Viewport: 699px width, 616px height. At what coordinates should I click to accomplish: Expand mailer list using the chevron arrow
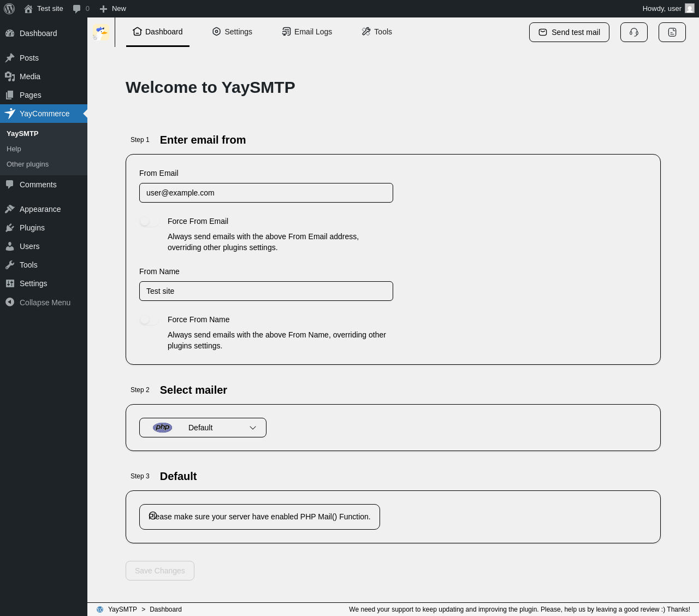coord(253,428)
